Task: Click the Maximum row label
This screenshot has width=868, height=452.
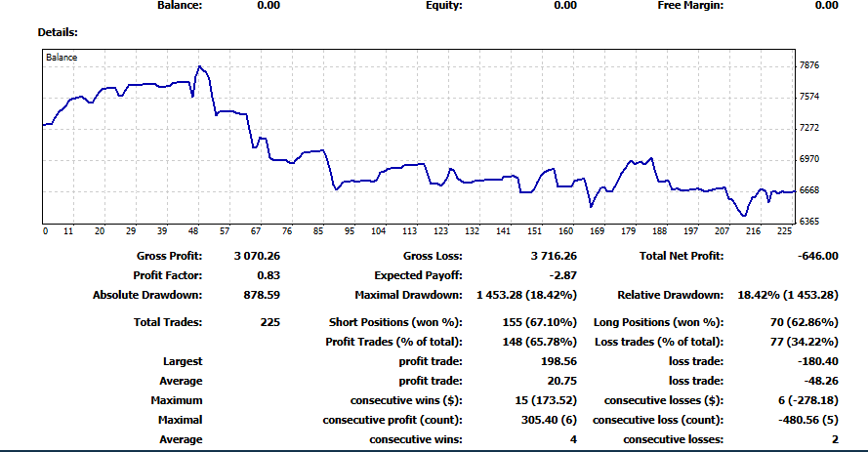Action: point(177,400)
